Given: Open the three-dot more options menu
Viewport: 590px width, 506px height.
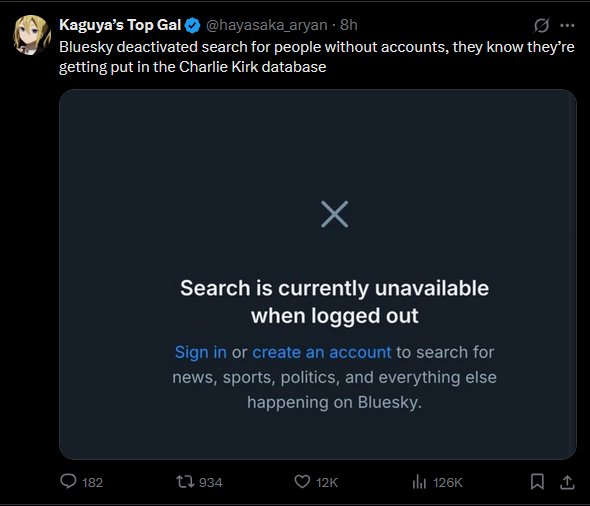Looking at the screenshot, I should pos(567,25).
